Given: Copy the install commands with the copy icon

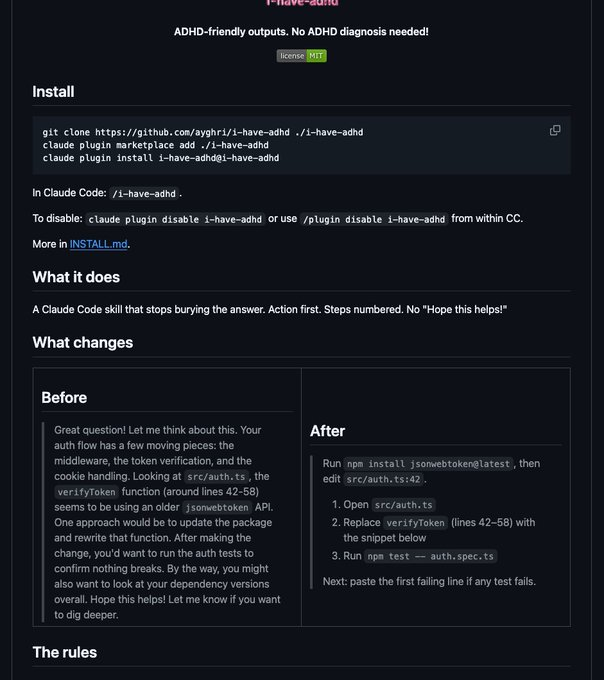Looking at the screenshot, I should point(555,130).
